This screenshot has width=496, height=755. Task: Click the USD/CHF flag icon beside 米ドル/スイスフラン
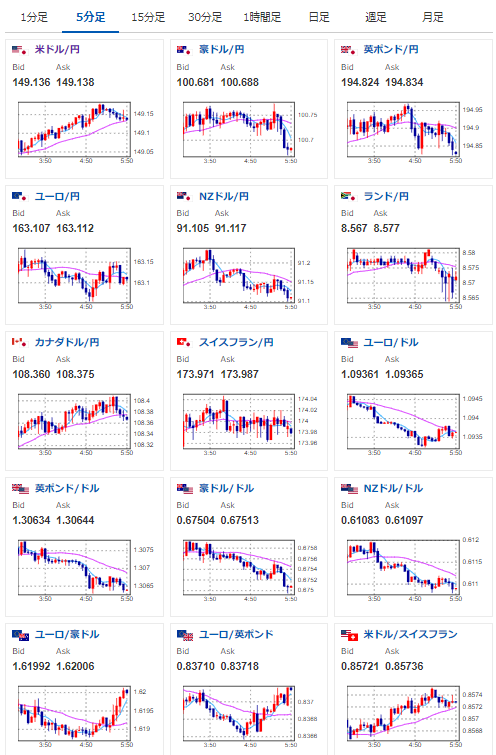pos(350,635)
